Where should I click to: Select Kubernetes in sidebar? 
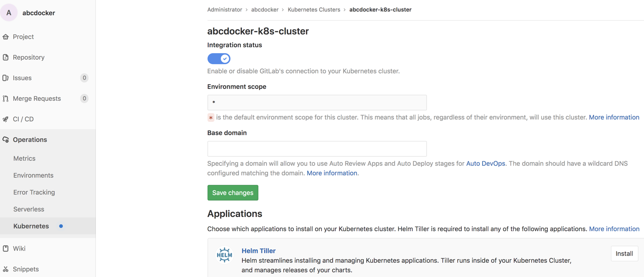coord(31,226)
